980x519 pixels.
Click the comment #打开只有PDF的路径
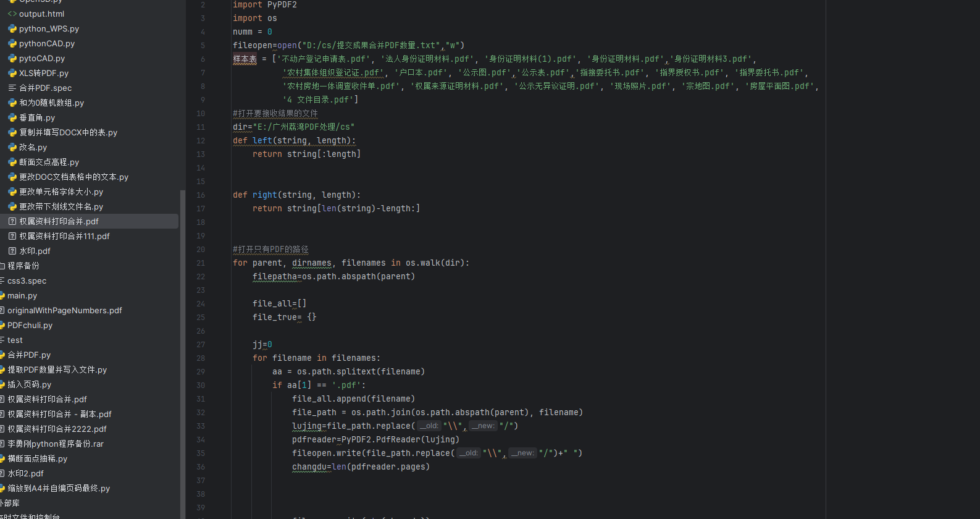point(270,250)
